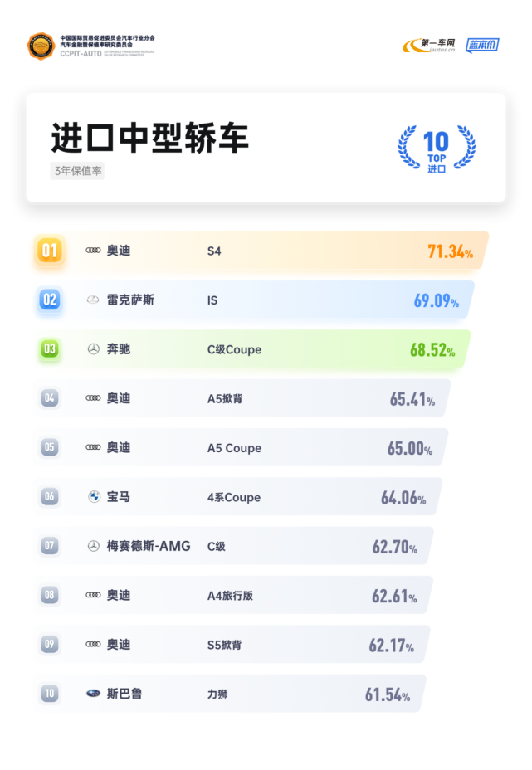Click the blue 02 rank badge
The width and height of the screenshot is (532, 770).
[x=50, y=300]
